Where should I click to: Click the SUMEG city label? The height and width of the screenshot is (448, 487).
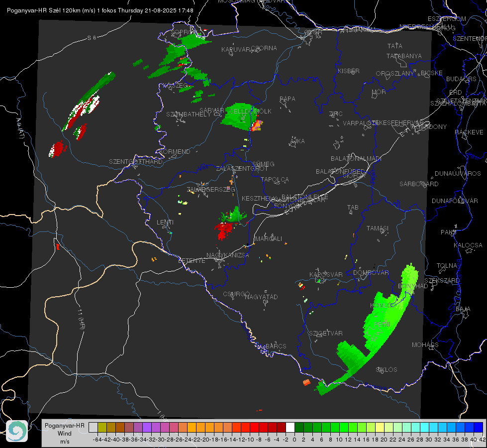[263, 164]
